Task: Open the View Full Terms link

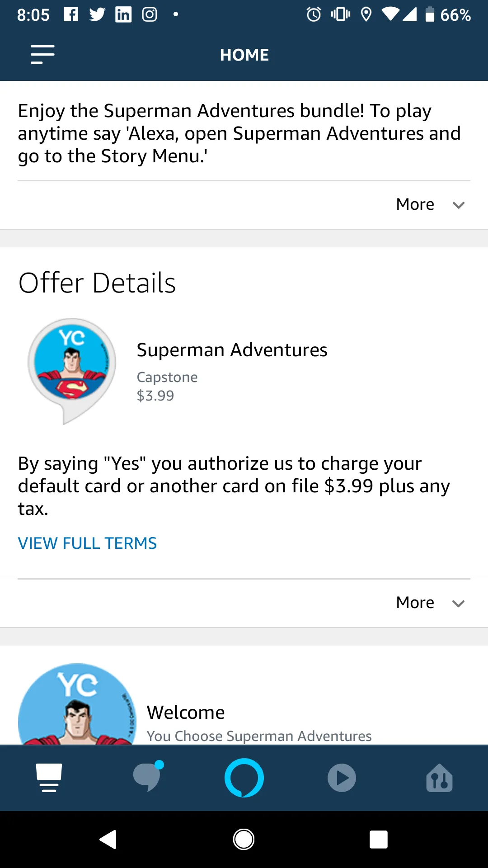Action: [x=87, y=543]
